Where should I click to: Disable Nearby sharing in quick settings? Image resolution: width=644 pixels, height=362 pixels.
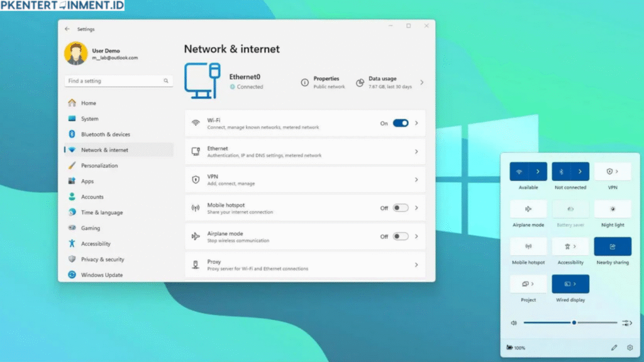[612, 246]
